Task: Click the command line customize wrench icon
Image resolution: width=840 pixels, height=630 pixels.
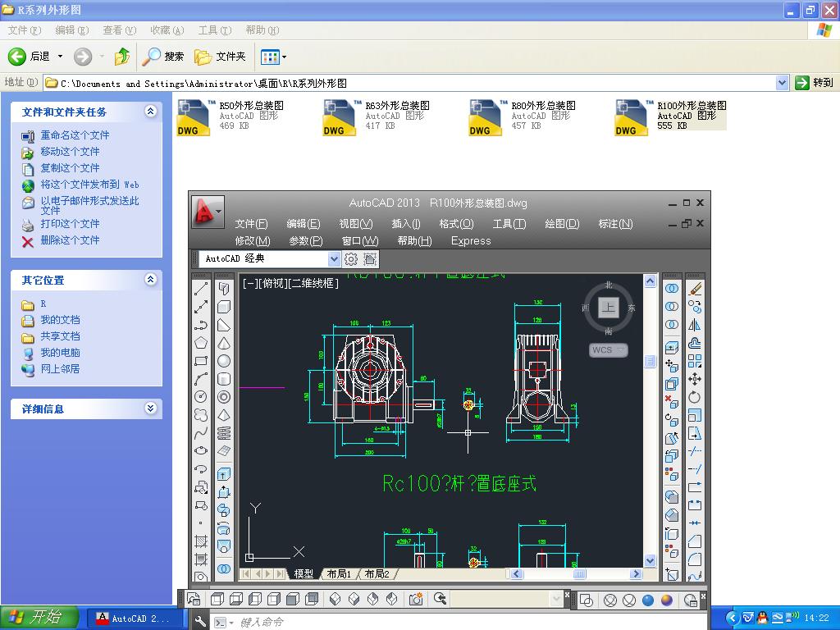Action: click(x=200, y=622)
